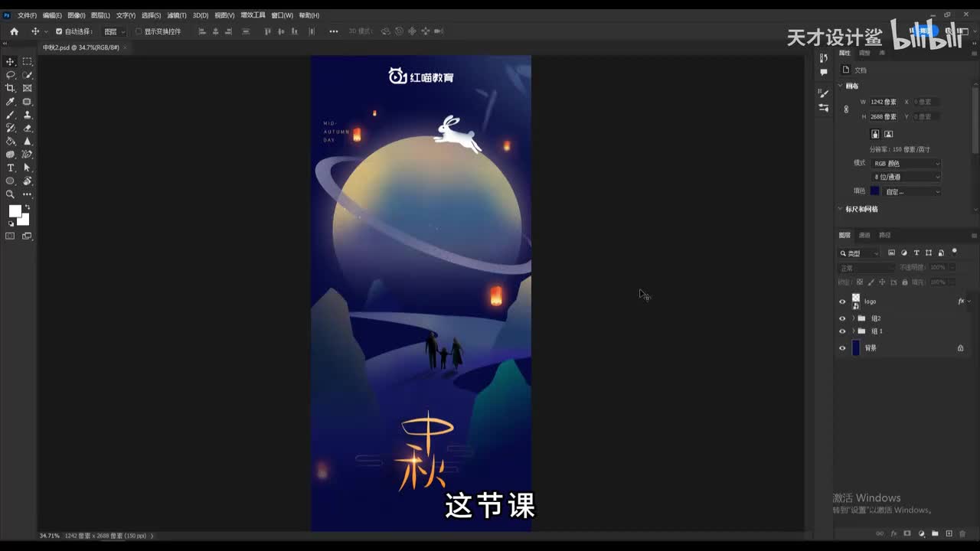Click the Home icon in options bar
The height and width of the screenshot is (551, 980).
point(14,31)
